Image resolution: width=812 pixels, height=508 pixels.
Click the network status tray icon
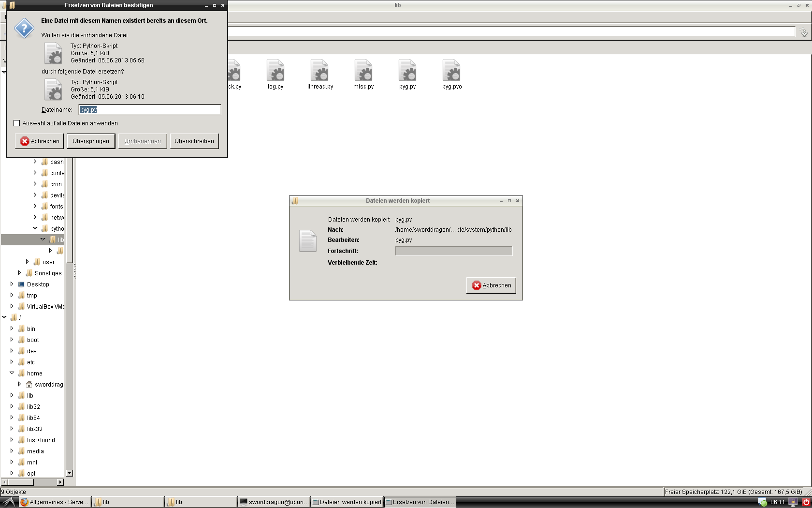point(762,502)
